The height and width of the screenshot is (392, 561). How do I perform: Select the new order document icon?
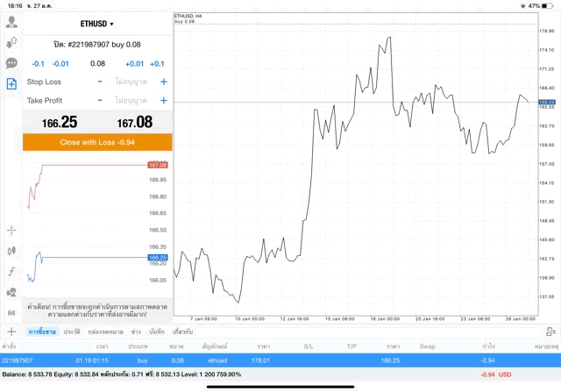11,84
